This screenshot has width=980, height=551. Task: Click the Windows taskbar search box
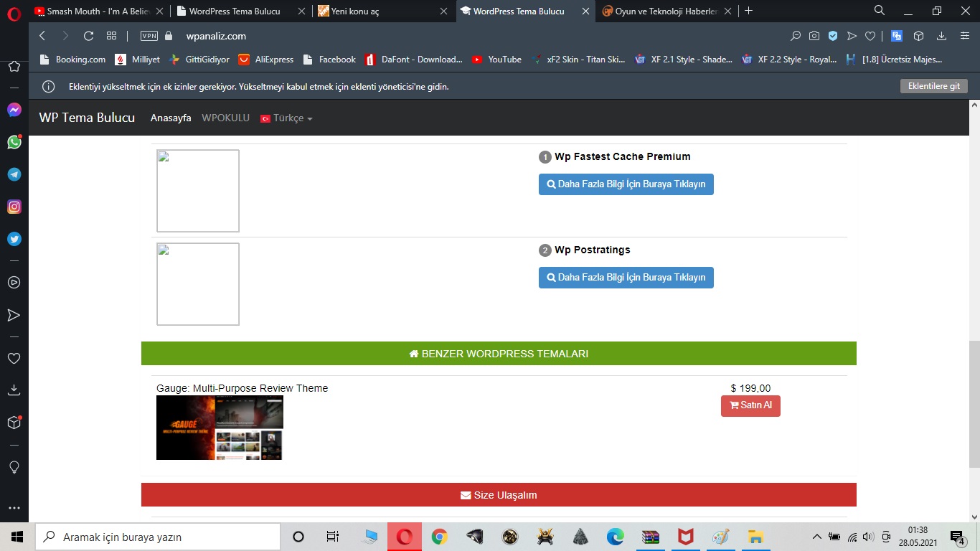point(158,537)
